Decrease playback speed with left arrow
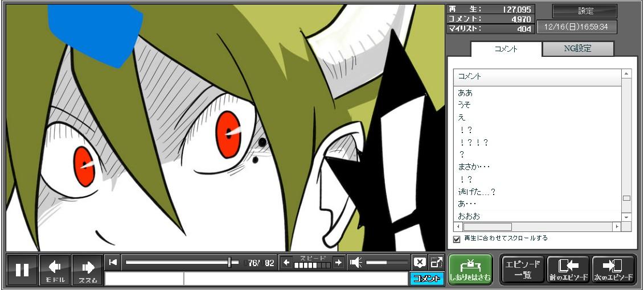 click(x=286, y=262)
